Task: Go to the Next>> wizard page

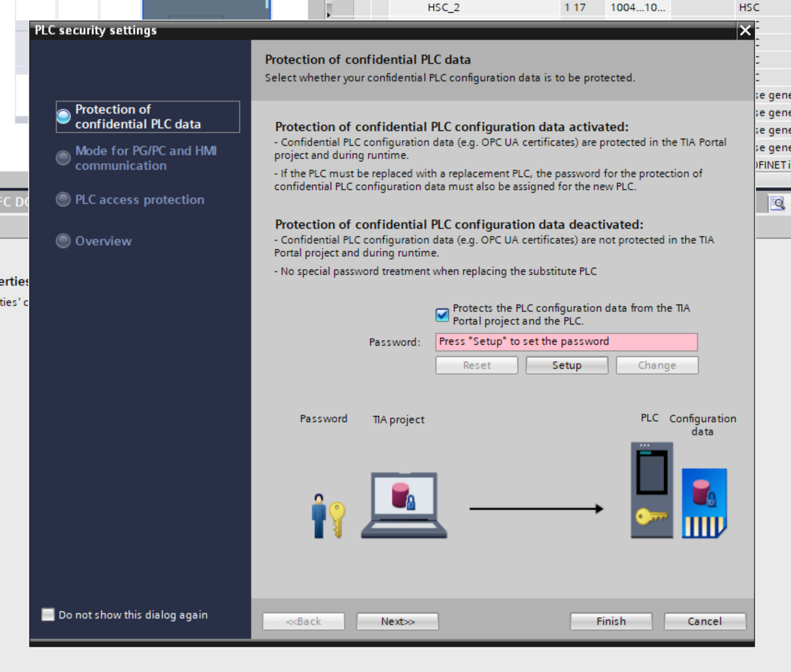Action: pyautogui.click(x=397, y=622)
